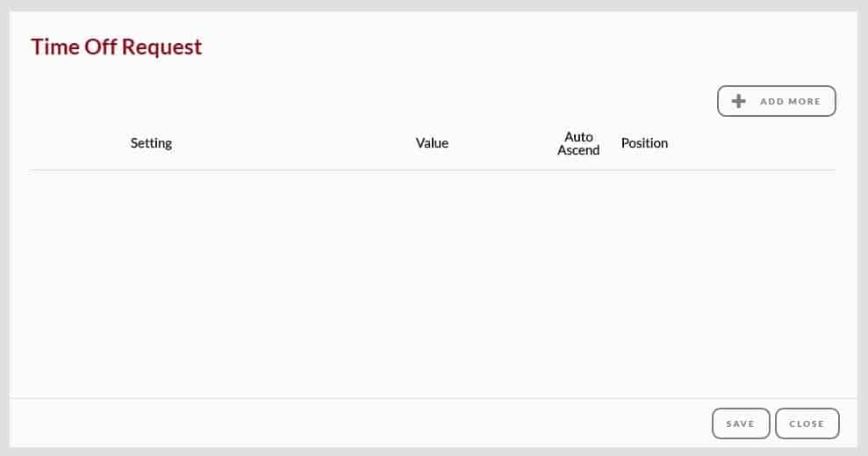The width and height of the screenshot is (868, 456).
Task: Click the divider line under column headers
Action: pos(433,170)
